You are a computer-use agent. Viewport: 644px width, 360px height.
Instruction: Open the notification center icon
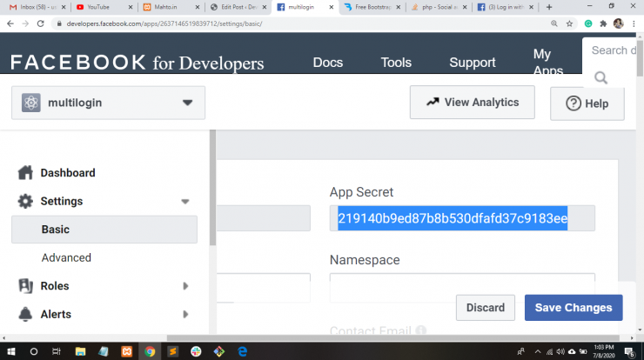[x=629, y=352]
